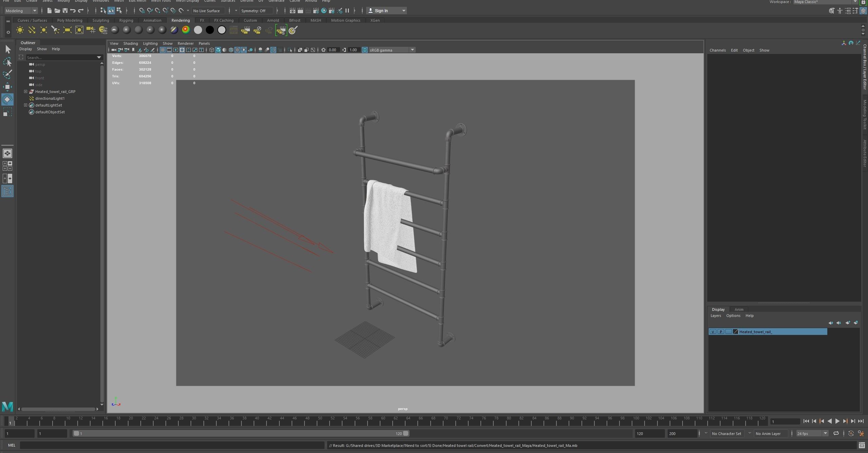Viewport: 868px width, 453px height.
Task: Toggle wireframe cube display button
Action: coord(212,50)
